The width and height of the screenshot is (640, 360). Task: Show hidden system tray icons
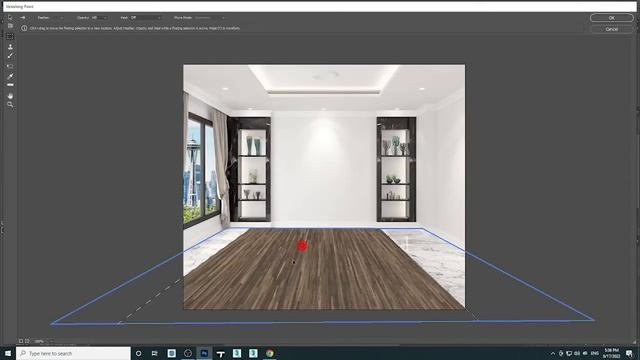point(553,353)
